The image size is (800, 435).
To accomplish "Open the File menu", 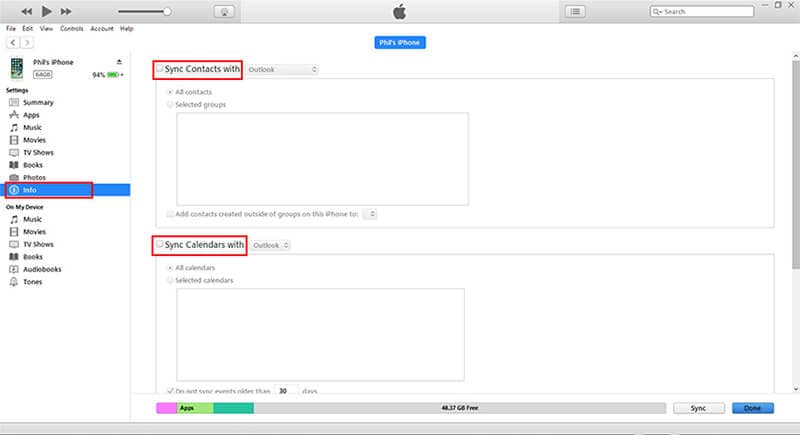I will 11,29.
